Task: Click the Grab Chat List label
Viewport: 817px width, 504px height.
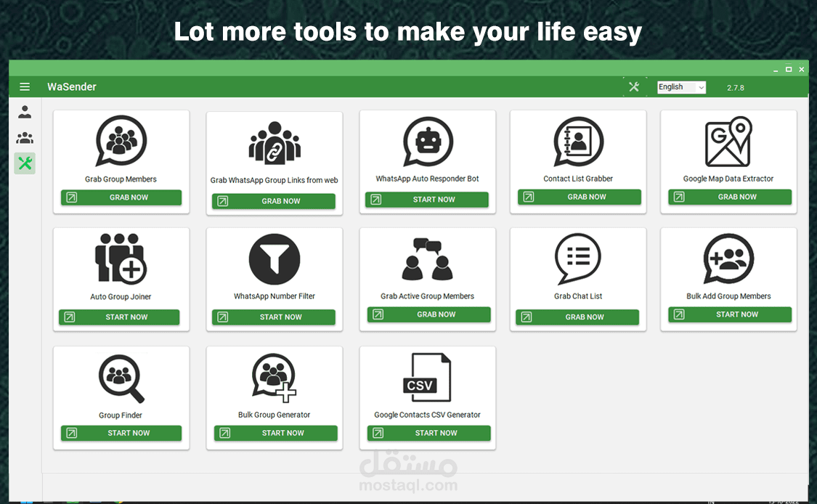Action: click(578, 296)
